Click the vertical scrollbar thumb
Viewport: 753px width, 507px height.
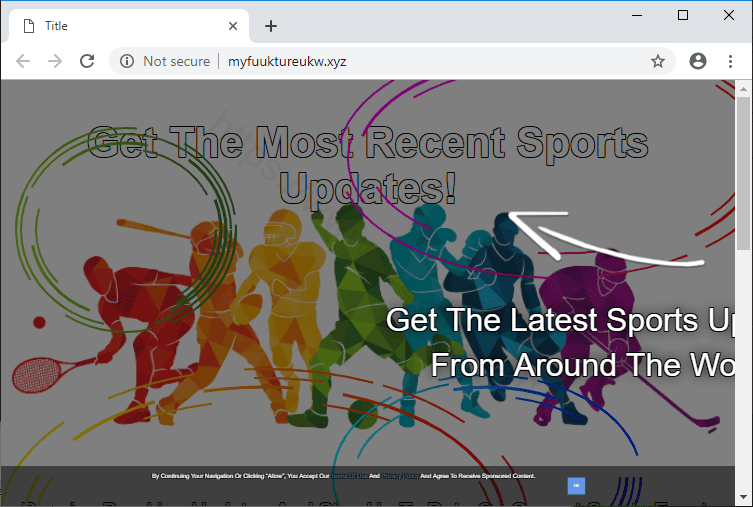point(743,170)
